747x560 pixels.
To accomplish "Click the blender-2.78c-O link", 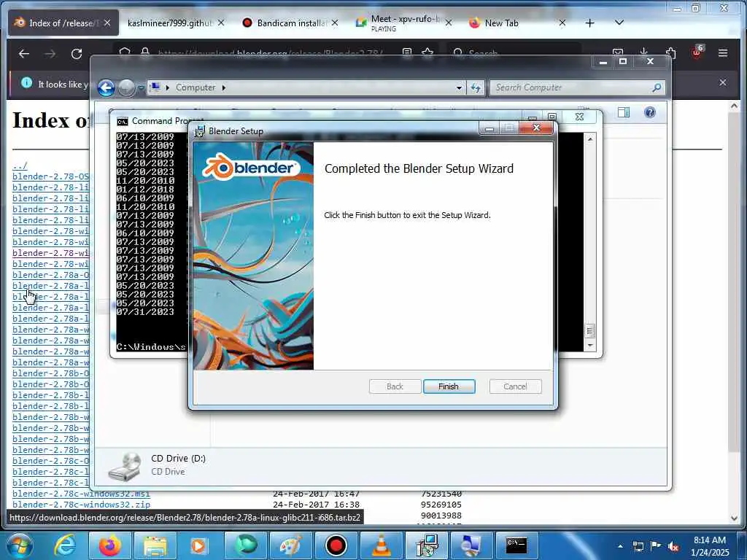I will point(50,461).
